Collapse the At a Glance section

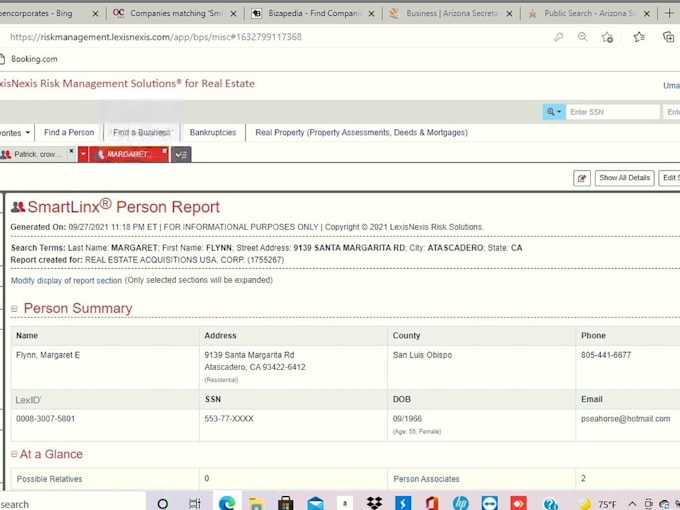[14, 454]
